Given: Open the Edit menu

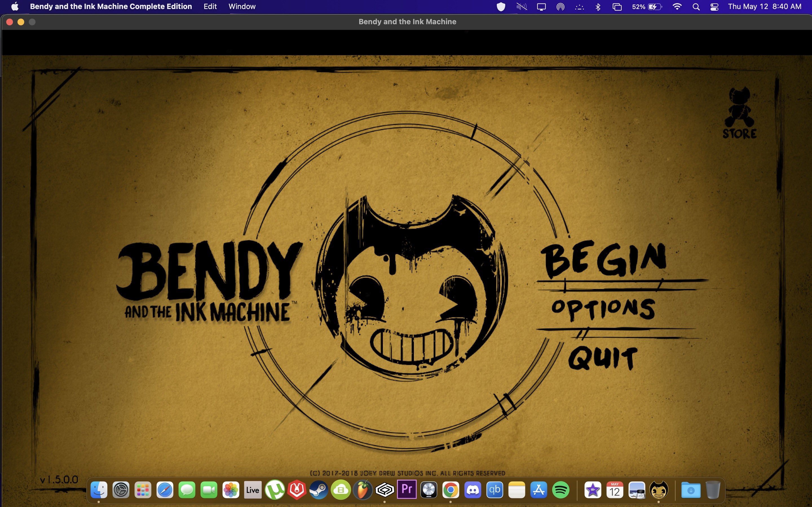Looking at the screenshot, I should [210, 6].
